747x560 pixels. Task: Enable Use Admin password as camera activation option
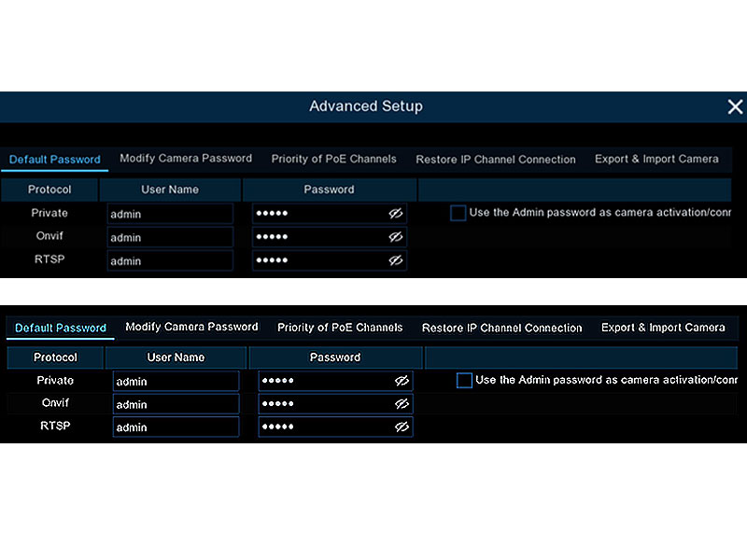tap(458, 212)
